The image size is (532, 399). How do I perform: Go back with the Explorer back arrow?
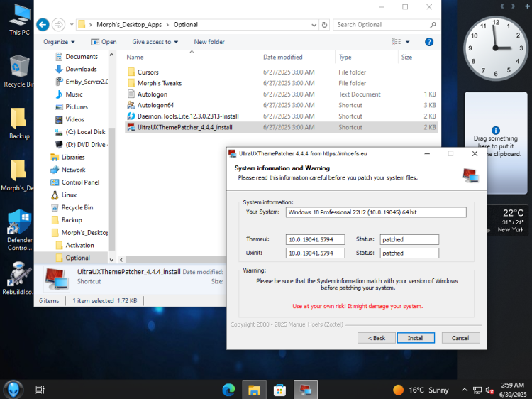43,24
